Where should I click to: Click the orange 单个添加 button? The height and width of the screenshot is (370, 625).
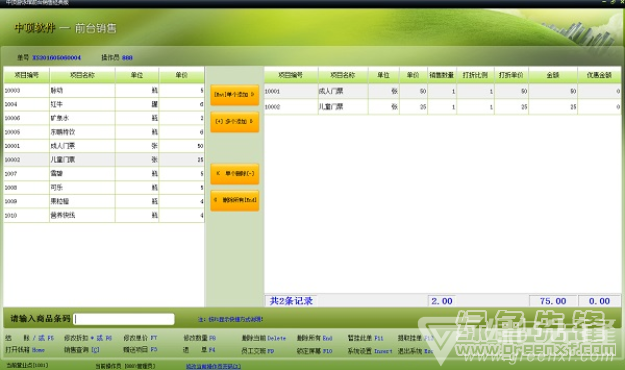(x=234, y=95)
